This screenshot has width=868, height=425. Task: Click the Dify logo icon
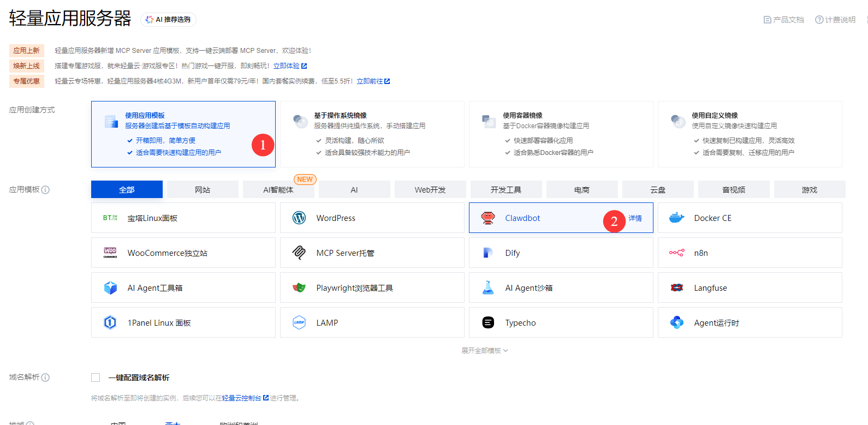488,253
